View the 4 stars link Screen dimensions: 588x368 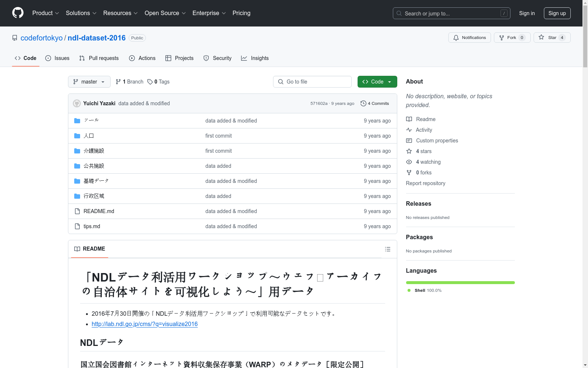419,151
